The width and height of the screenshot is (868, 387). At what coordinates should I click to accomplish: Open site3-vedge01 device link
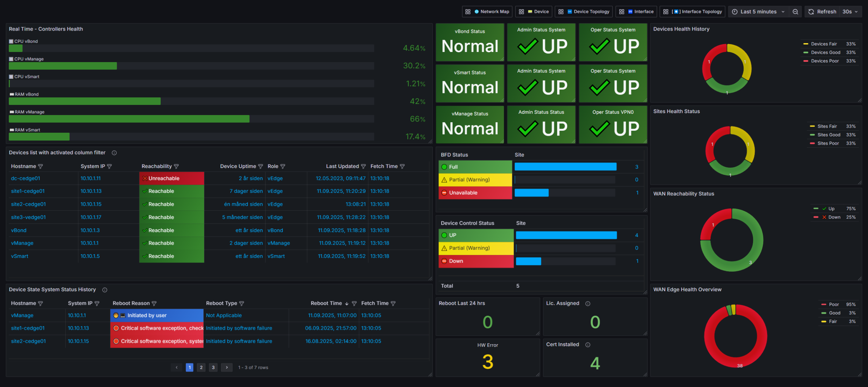(x=28, y=217)
